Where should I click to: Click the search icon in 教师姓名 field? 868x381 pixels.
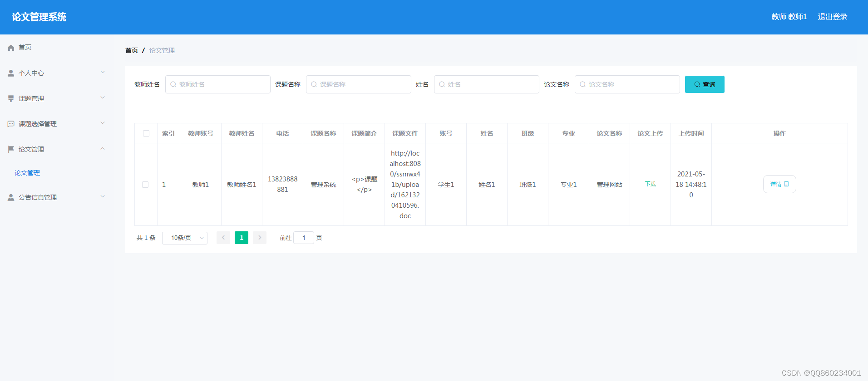(173, 84)
